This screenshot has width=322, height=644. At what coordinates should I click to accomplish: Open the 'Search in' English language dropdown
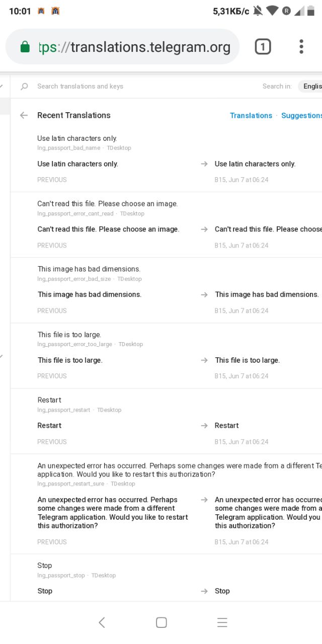point(311,86)
